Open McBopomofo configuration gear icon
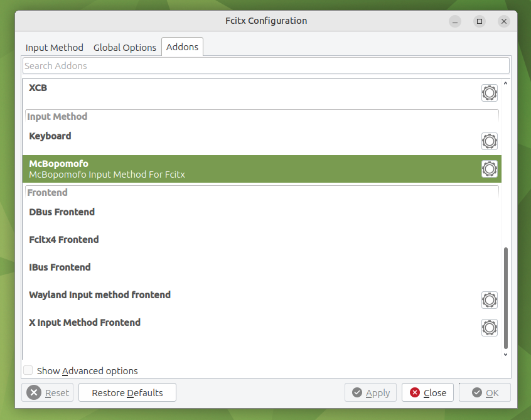531x420 pixels. [490, 169]
